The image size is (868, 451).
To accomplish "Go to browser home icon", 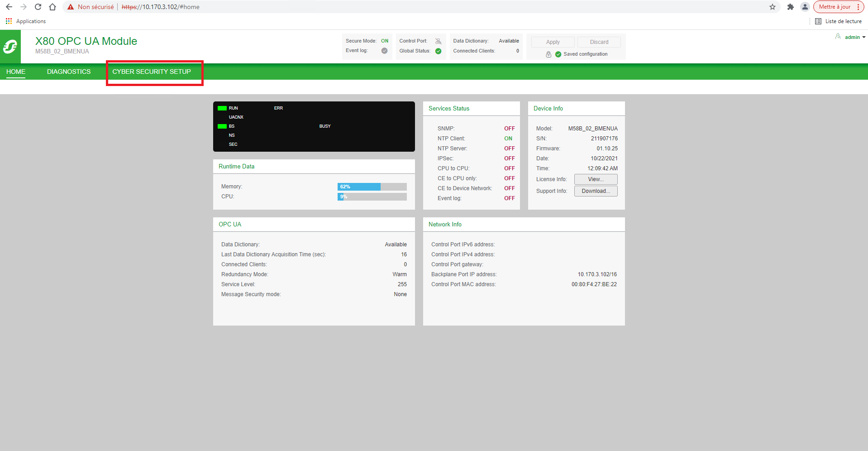I will pyautogui.click(x=52, y=7).
